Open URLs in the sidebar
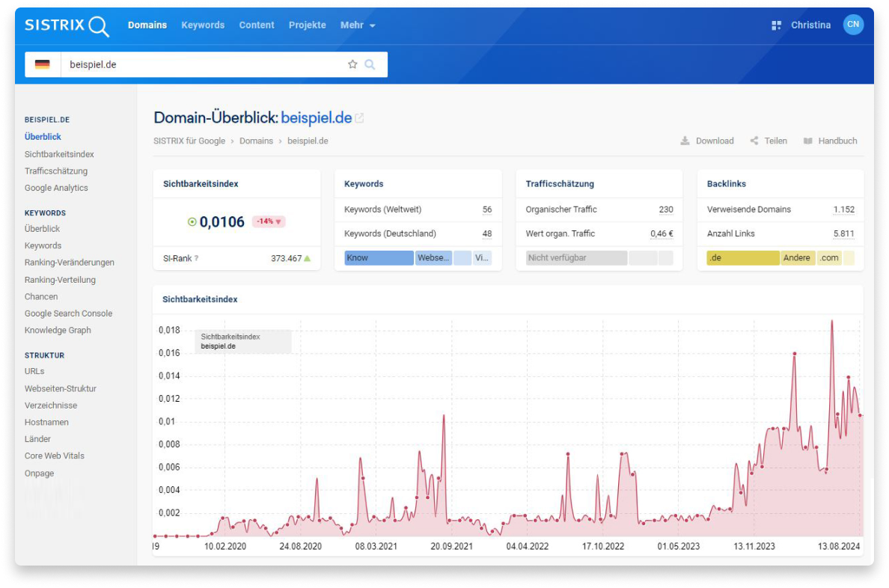Viewport: 889px width, 588px height. 34,371
